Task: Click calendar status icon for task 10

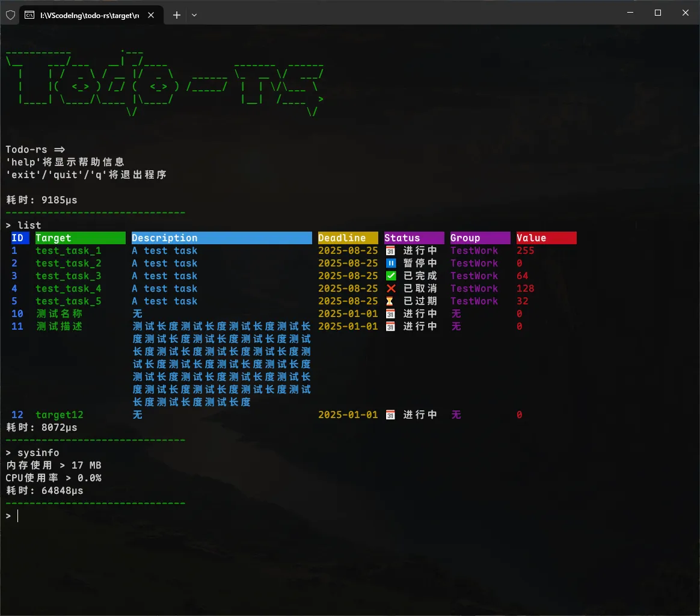Action: (x=390, y=313)
